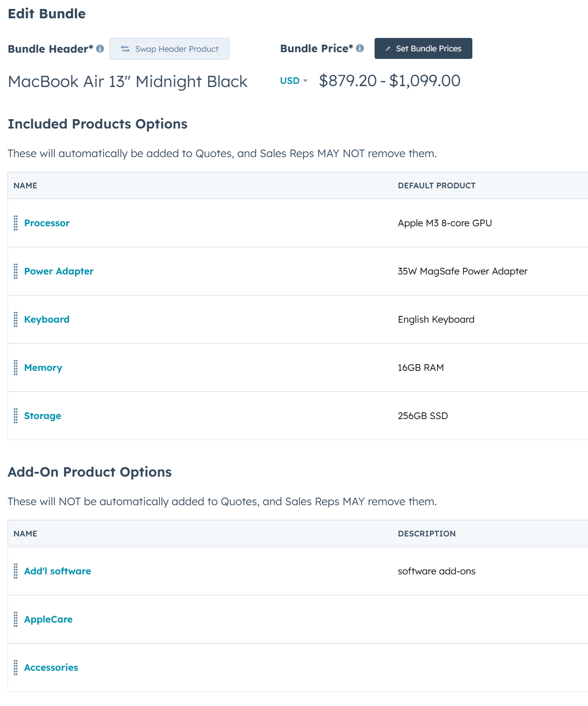Click the Memory row drag handle
588x706 pixels.
pos(16,368)
